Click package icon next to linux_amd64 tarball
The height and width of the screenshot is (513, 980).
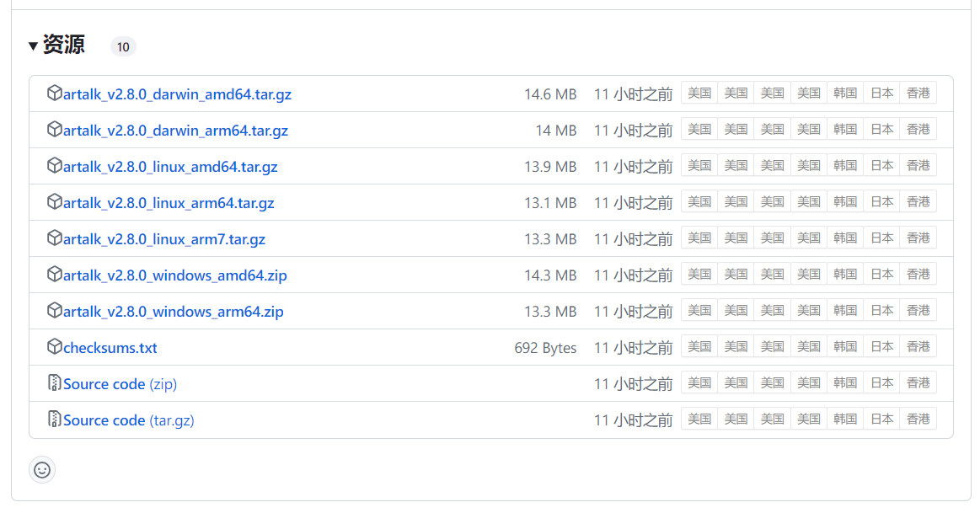click(x=54, y=166)
